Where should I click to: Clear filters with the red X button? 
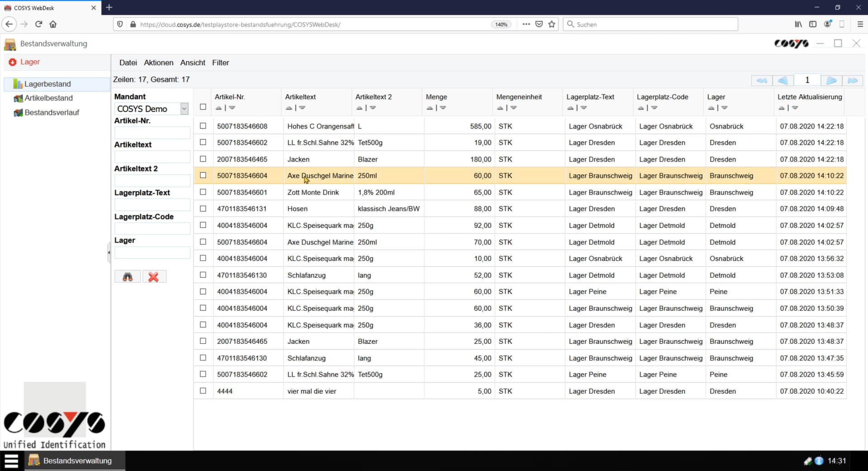[x=154, y=276]
